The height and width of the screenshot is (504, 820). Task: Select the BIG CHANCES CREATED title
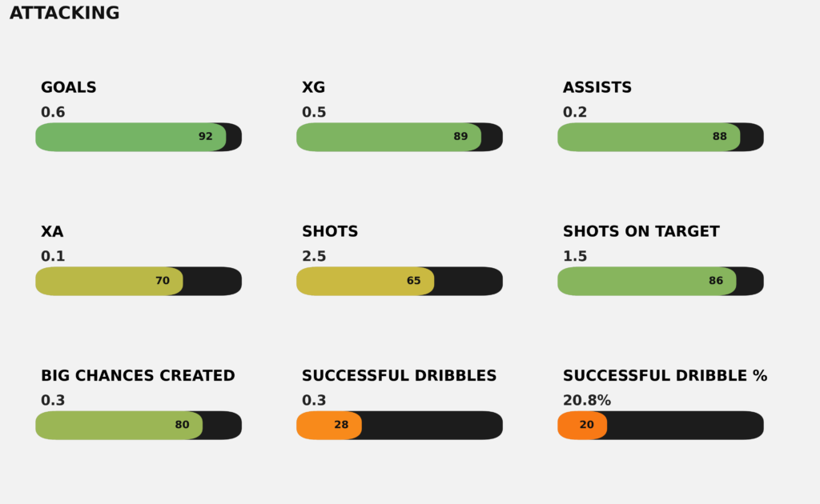[138, 375]
